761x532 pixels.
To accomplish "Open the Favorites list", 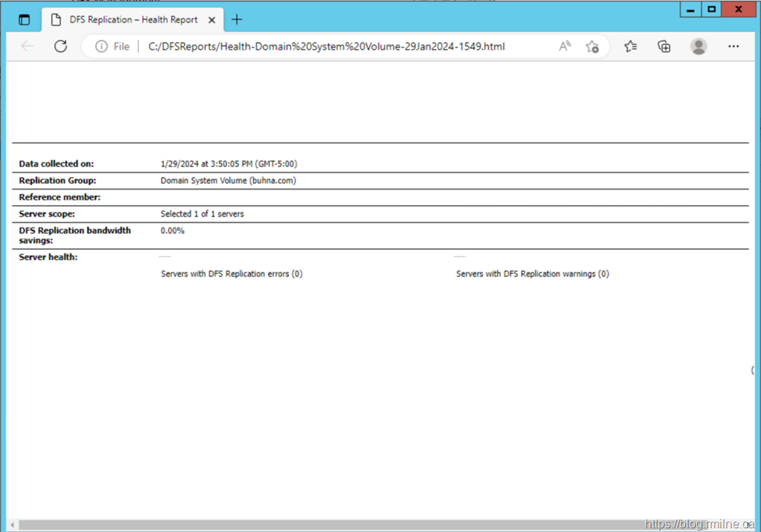I will tap(631, 46).
